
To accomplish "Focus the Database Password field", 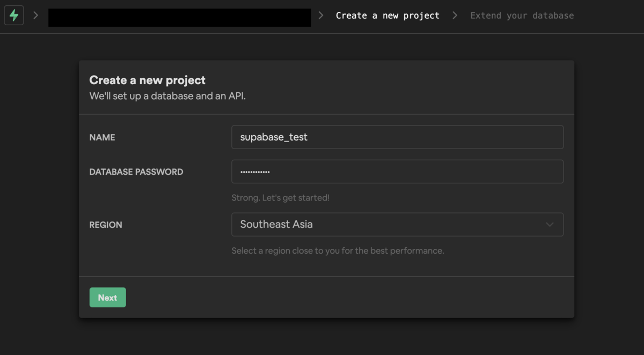I will [397, 172].
